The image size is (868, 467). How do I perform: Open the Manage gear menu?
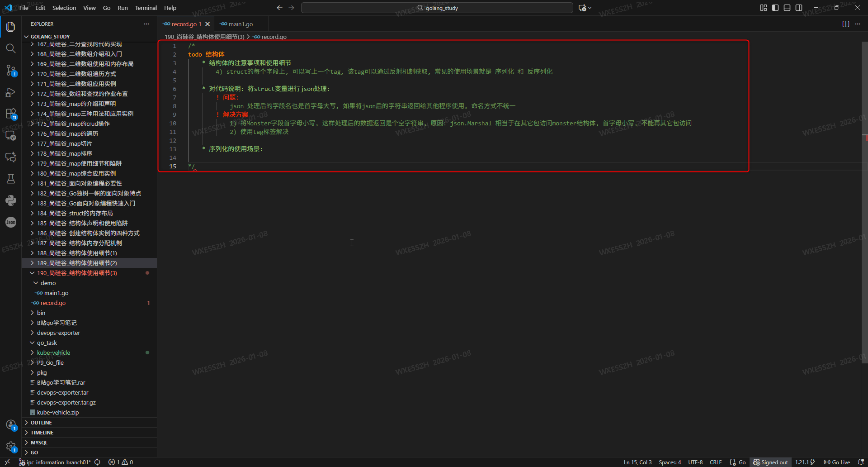11,447
